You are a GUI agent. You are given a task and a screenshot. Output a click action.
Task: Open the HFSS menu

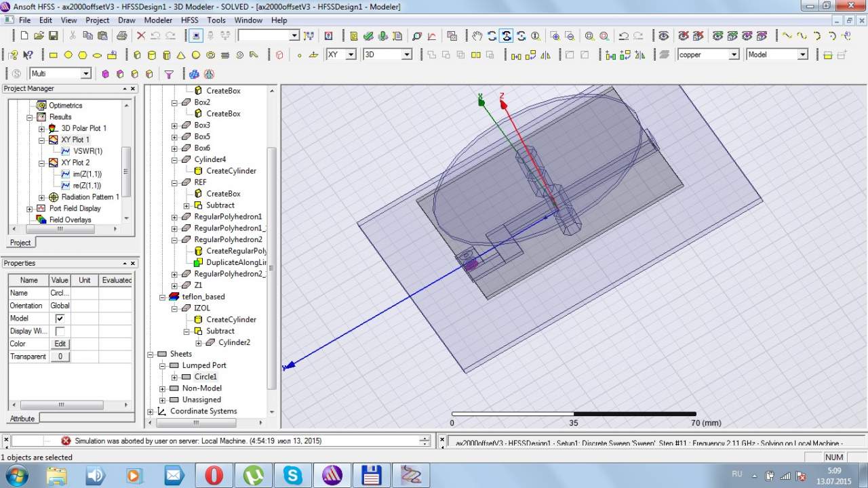[x=189, y=20]
